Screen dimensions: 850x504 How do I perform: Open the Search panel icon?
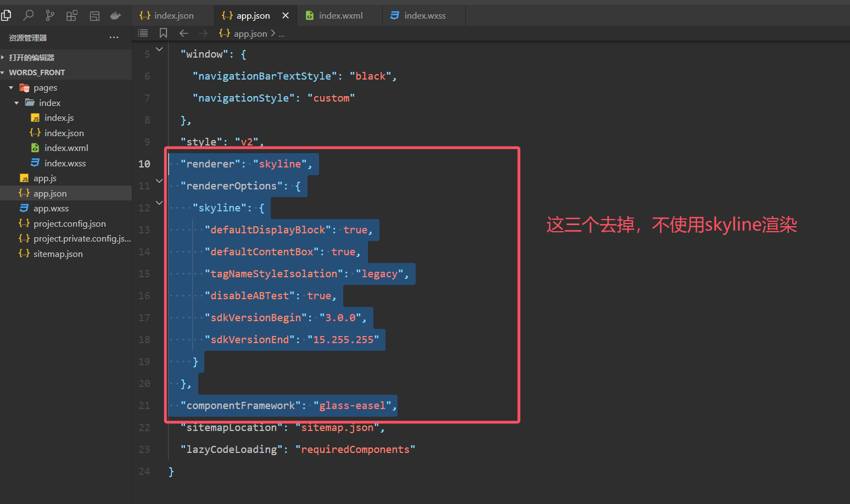click(28, 15)
